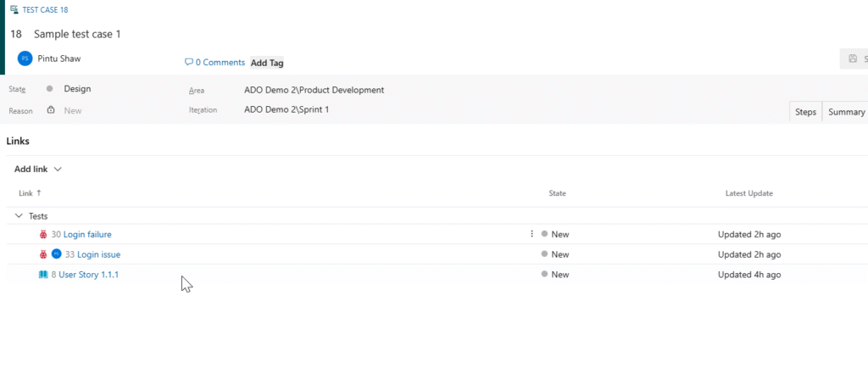Click the Area path field value

[x=314, y=90]
